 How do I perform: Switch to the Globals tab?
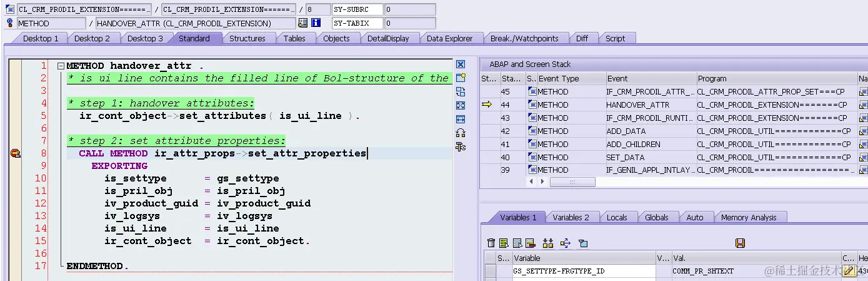pyautogui.click(x=657, y=217)
